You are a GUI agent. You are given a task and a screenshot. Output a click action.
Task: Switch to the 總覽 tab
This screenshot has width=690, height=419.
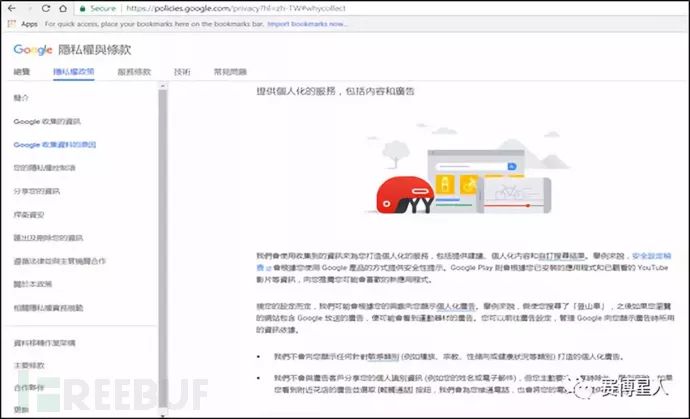[x=22, y=72]
